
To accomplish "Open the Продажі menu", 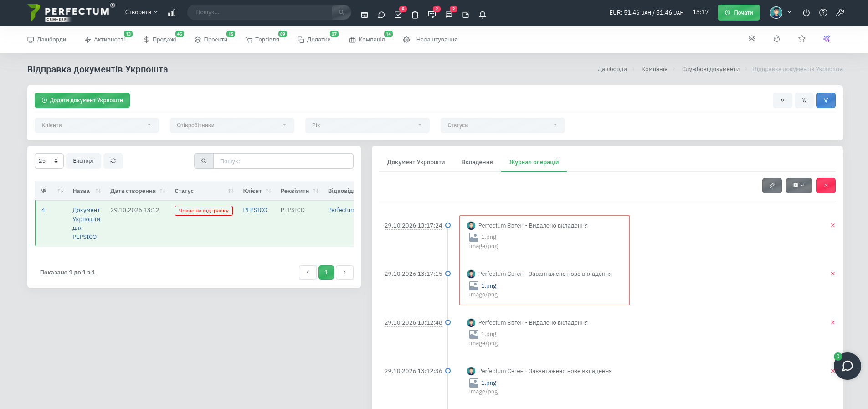I will point(160,40).
